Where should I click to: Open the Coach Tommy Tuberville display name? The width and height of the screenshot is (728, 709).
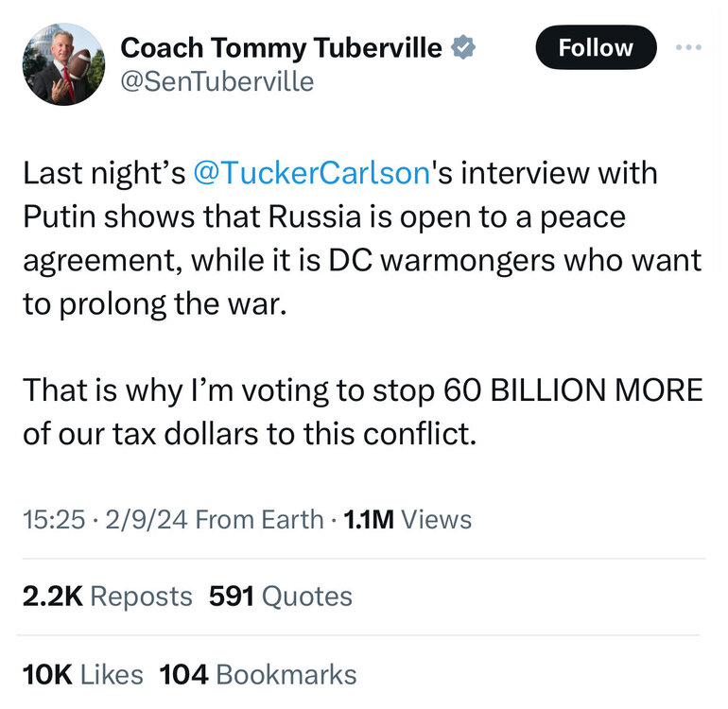coord(282,46)
